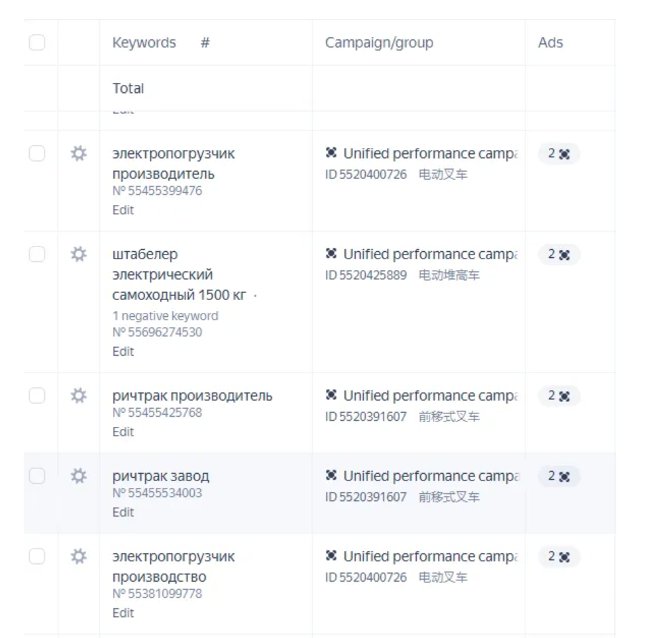Click gear icon for штабелер электрический row

point(79,255)
